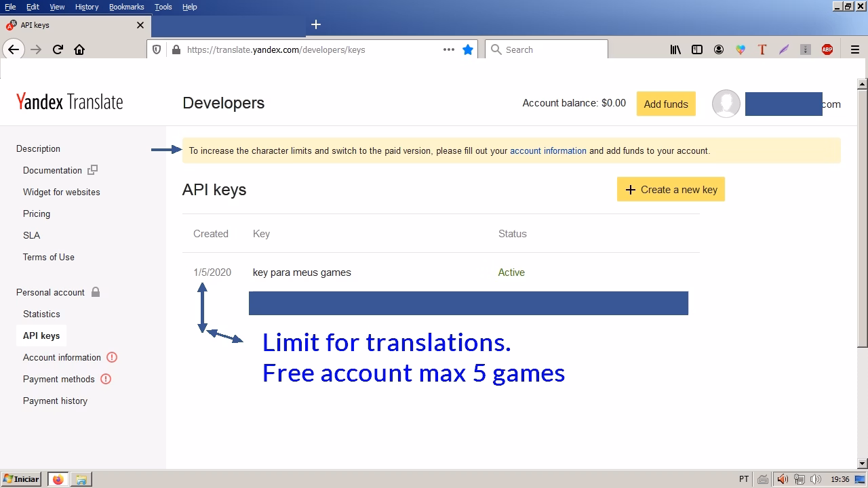Follow the account information link in notice
This screenshot has width=868, height=488.
pos(548,150)
